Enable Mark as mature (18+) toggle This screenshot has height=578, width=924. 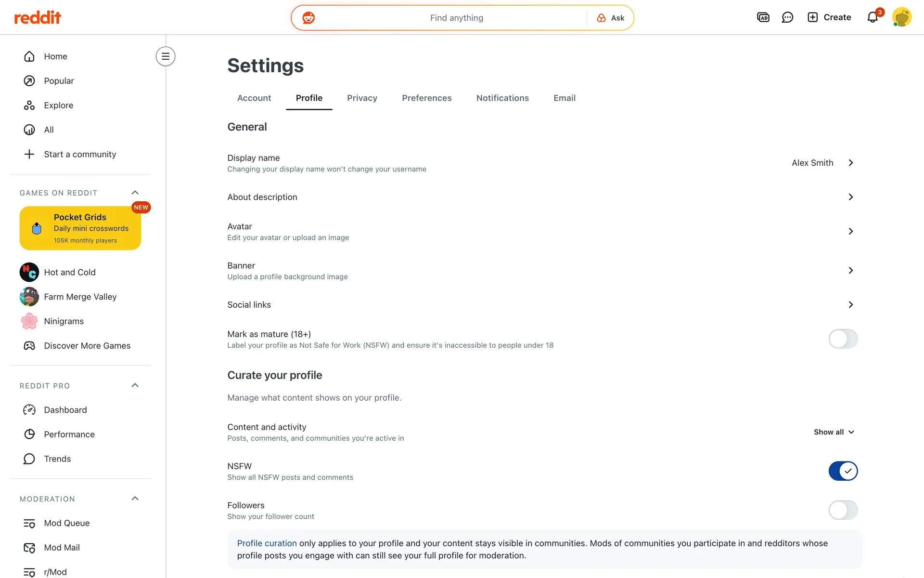(x=843, y=339)
